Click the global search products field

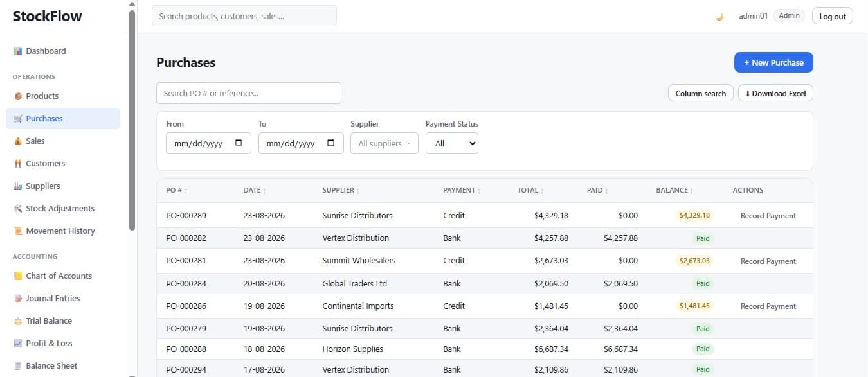[244, 16]
